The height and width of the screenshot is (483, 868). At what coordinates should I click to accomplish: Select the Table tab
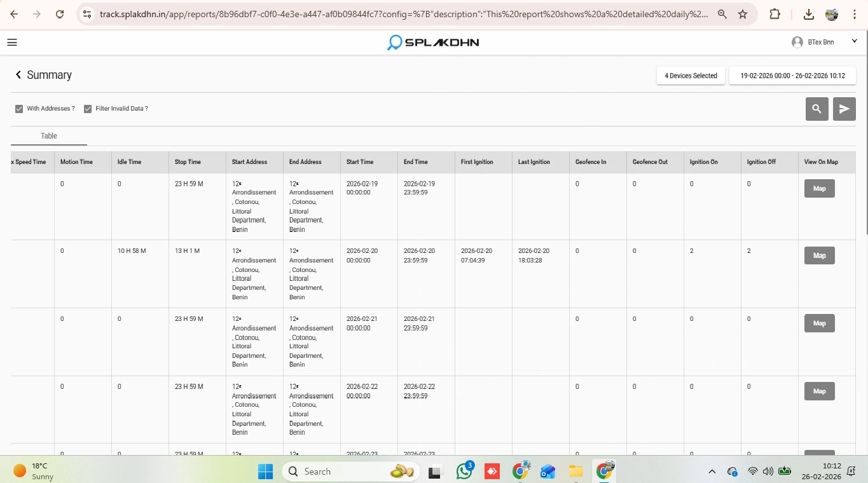point(49,136)
